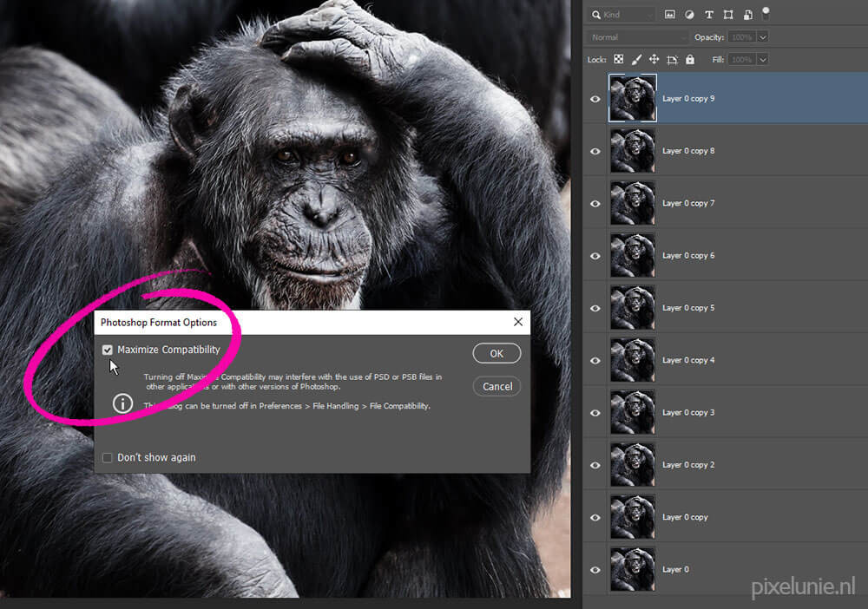Filter layers by shape layer icon

[728, 15]
